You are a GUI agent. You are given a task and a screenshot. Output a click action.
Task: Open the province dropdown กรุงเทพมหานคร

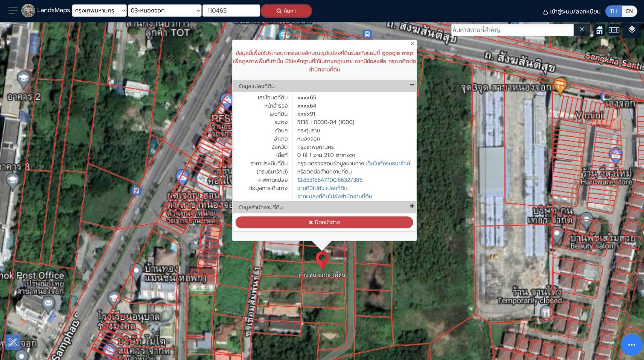(x=99, y=11)
